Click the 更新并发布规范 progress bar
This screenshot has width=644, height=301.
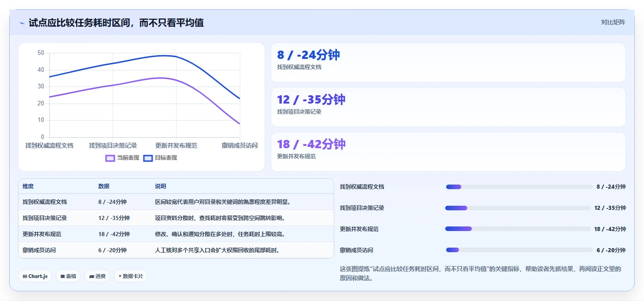pyautogui.click(x=518, y=229)
